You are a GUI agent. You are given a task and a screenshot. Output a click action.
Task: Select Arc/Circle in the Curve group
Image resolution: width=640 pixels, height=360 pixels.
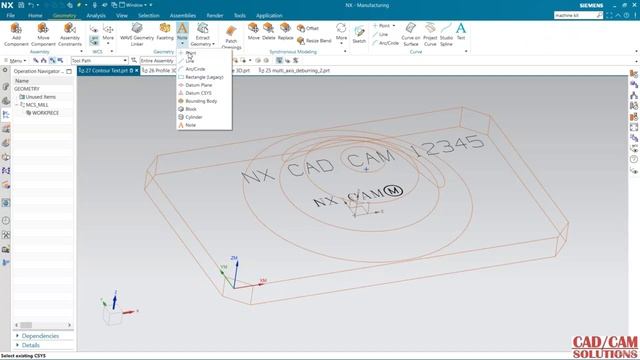(x=385, y=43)
